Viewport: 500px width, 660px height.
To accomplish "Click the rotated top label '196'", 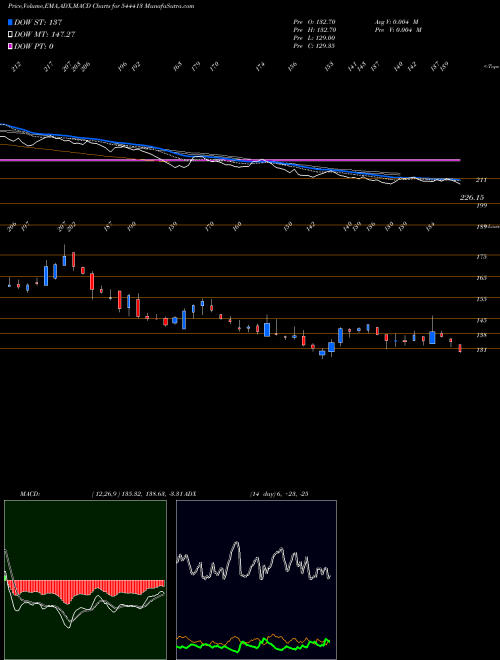I will click(122, 67).
